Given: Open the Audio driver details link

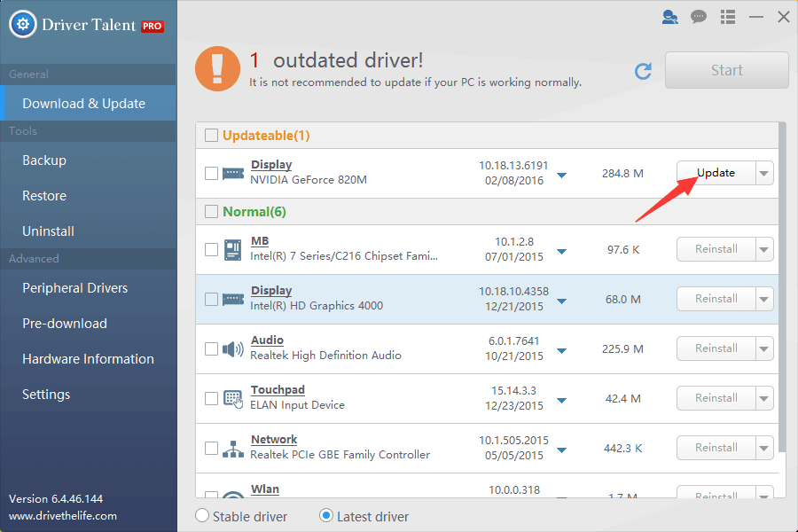Looking at the screenshot, I should coord(267,340).
